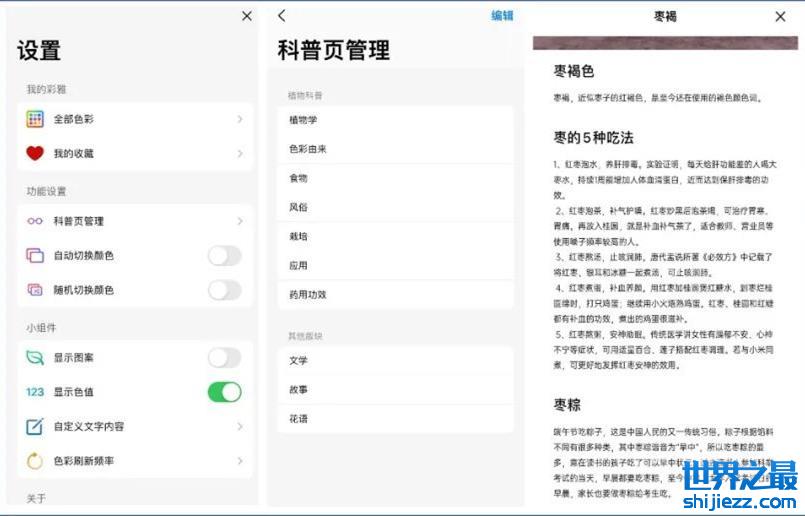805x516 pixels.
Task: Click the 显示图案 leaf icon
Action: click(x=35, y=358)
